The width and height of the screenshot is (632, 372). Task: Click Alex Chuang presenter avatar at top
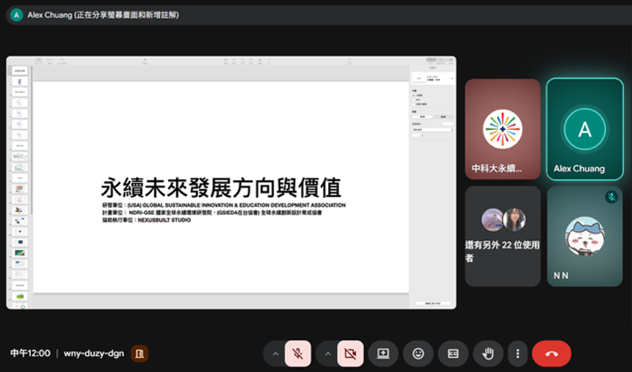click(x=17, y=15)
